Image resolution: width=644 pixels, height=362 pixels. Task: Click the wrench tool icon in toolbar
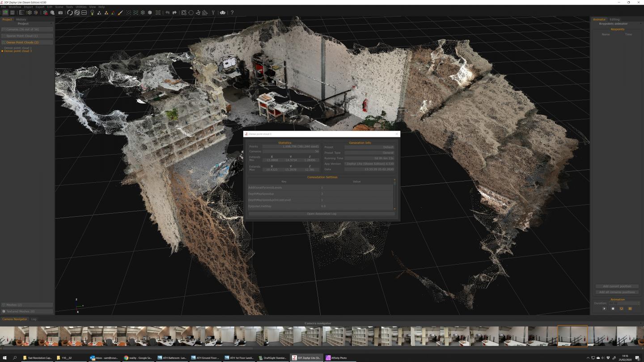point(213,13)
